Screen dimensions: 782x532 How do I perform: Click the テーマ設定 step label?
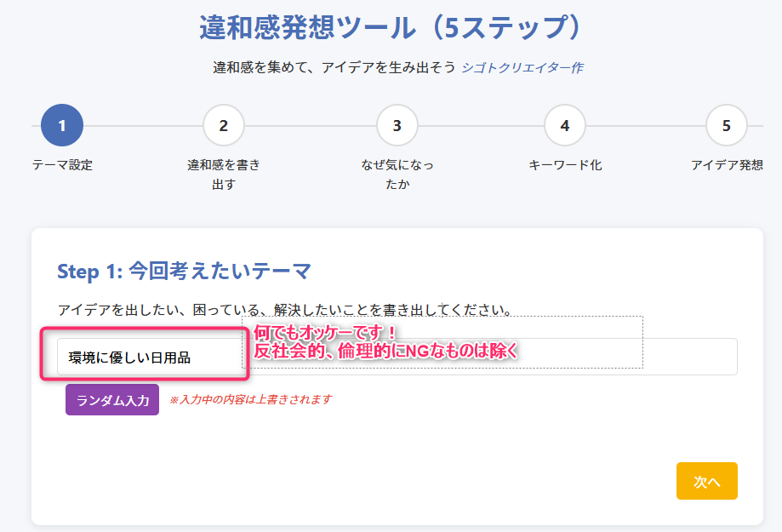[x=62, y=165]
